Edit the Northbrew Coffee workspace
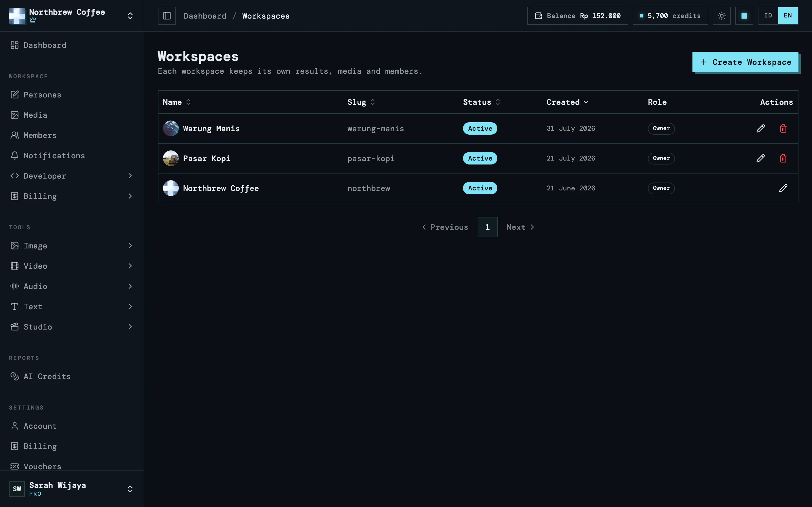 coord(783,188)
